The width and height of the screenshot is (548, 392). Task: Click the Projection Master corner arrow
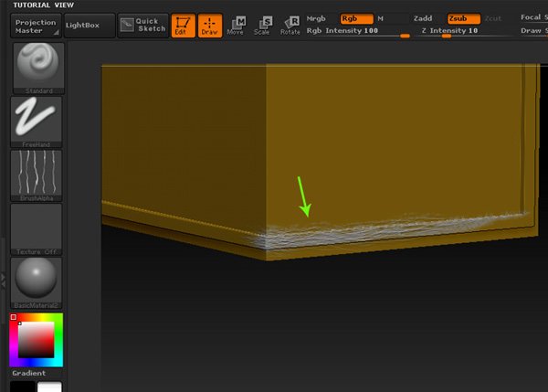tap(56, 33)
